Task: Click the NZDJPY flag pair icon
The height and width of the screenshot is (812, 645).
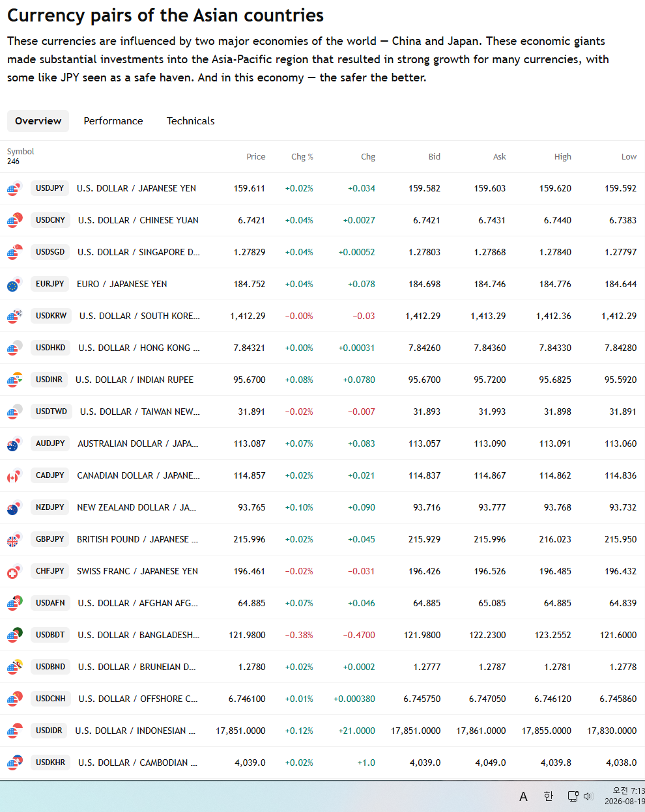Action: [x=14, y=508]
